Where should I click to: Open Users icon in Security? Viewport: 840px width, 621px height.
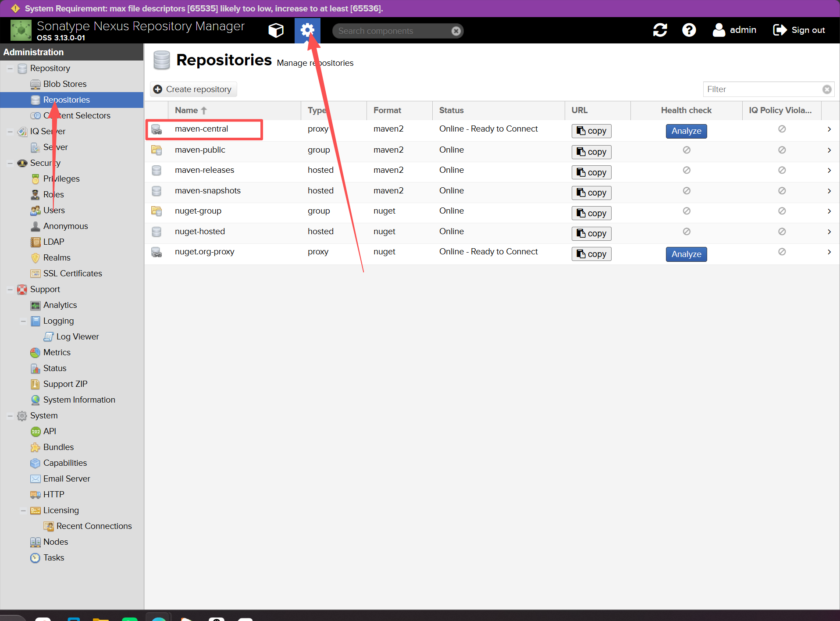click(x=36, y=211)
